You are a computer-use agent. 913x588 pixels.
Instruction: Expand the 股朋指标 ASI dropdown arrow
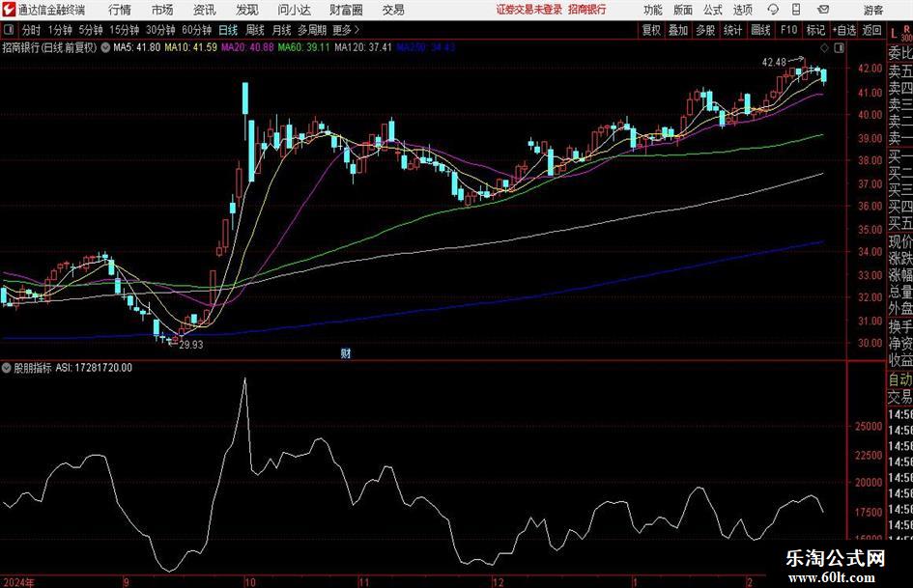click(7, 368)
